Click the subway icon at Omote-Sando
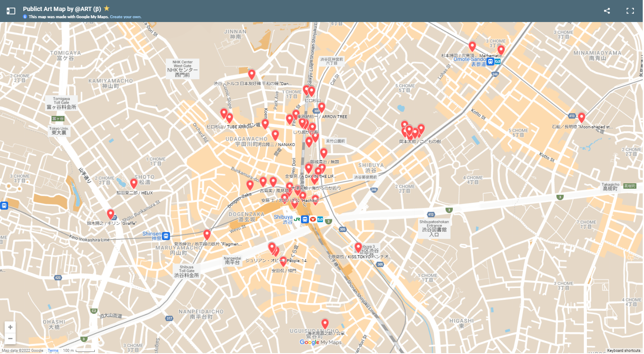The image size is (644, 354). click(490, 61)
